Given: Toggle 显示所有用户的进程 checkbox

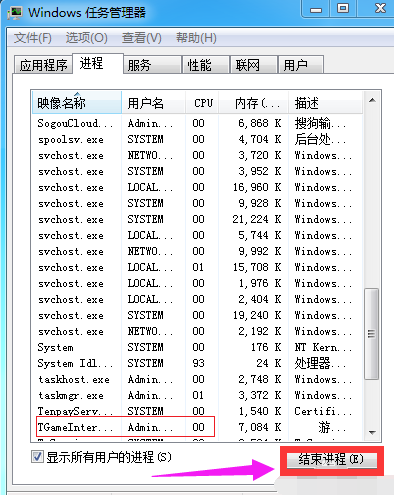Looking at the screenshot, I should (37, 457).
